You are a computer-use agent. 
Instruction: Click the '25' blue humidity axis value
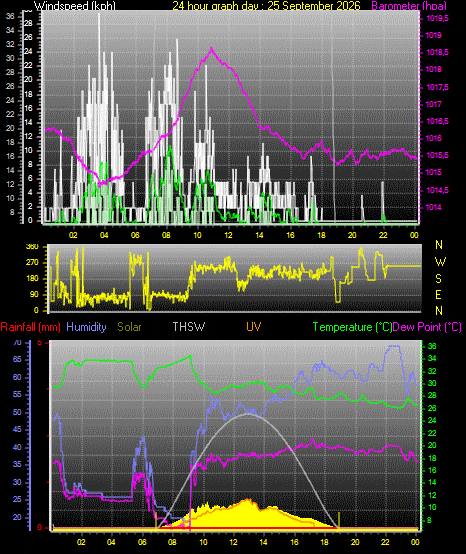pyautogui.click(x=17, y=500)
